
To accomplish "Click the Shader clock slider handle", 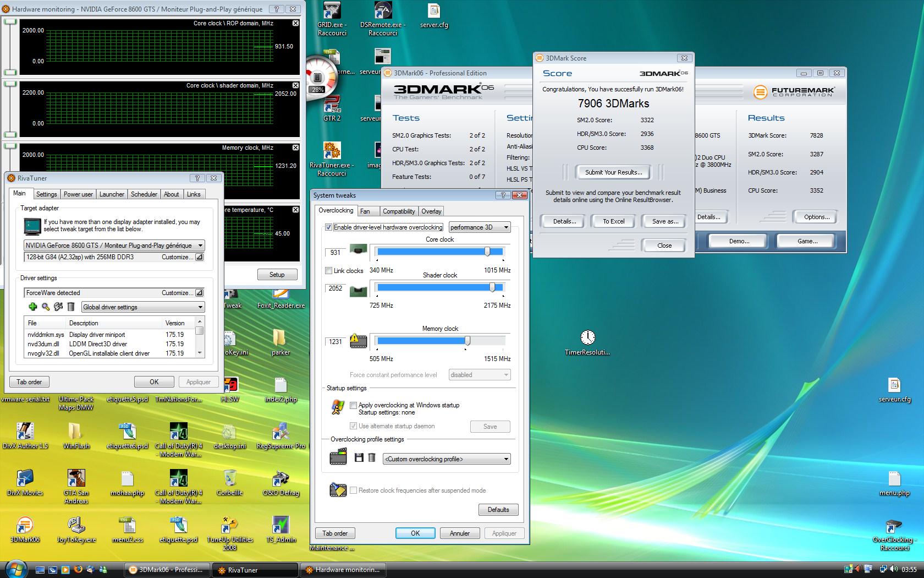I will click(x=492, y=287).
